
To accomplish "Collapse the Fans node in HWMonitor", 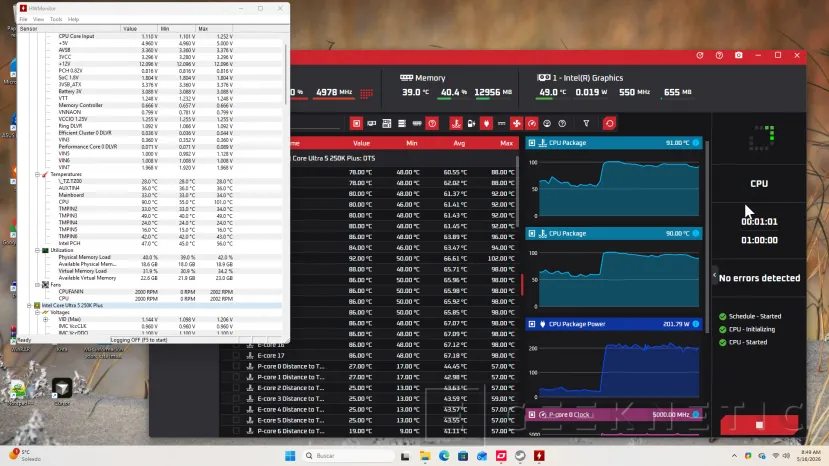I will [38, 285].
